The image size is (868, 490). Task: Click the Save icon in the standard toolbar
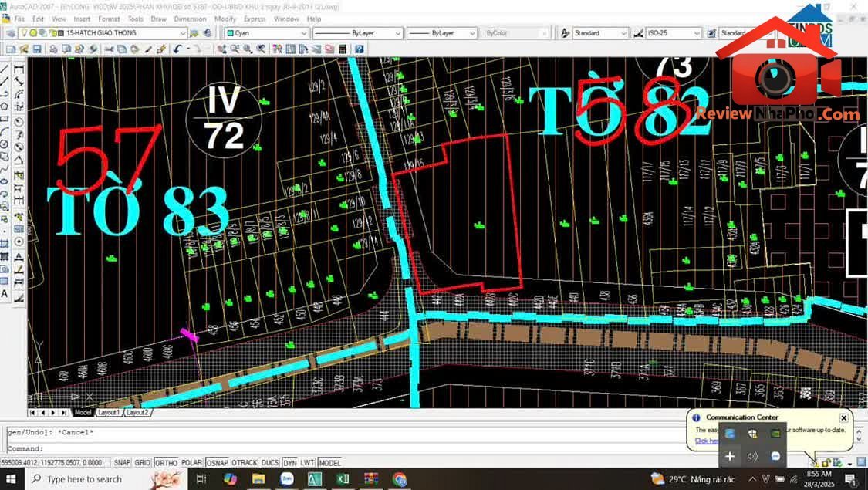[36, 49]
